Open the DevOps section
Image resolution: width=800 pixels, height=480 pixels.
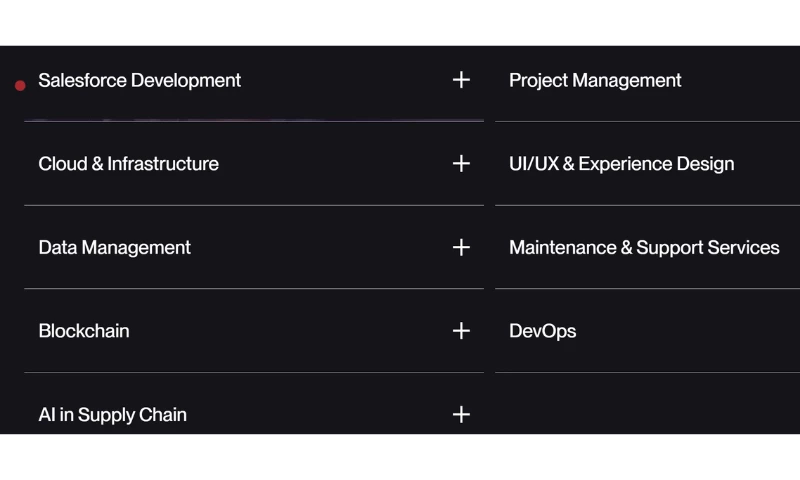[542, 331]
